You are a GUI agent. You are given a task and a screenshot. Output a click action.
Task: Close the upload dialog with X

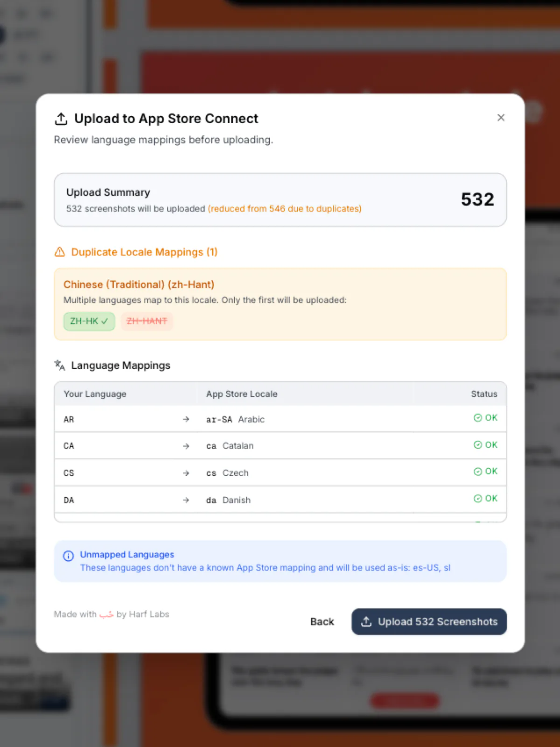tap(501, 118)
